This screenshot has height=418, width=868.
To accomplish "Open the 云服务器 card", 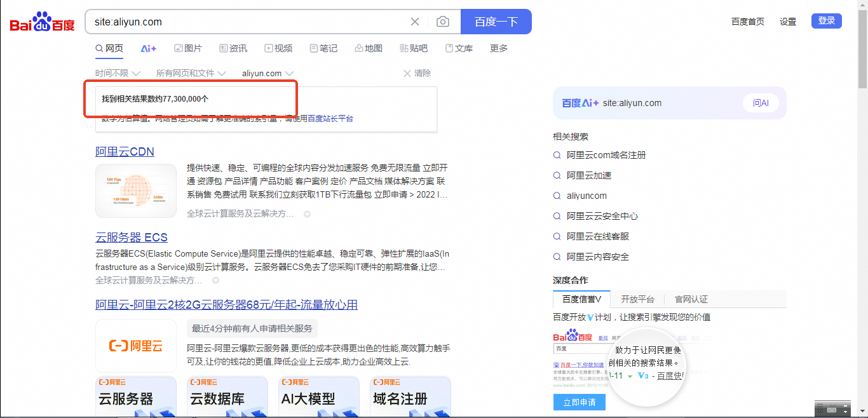I will [136, 396].
